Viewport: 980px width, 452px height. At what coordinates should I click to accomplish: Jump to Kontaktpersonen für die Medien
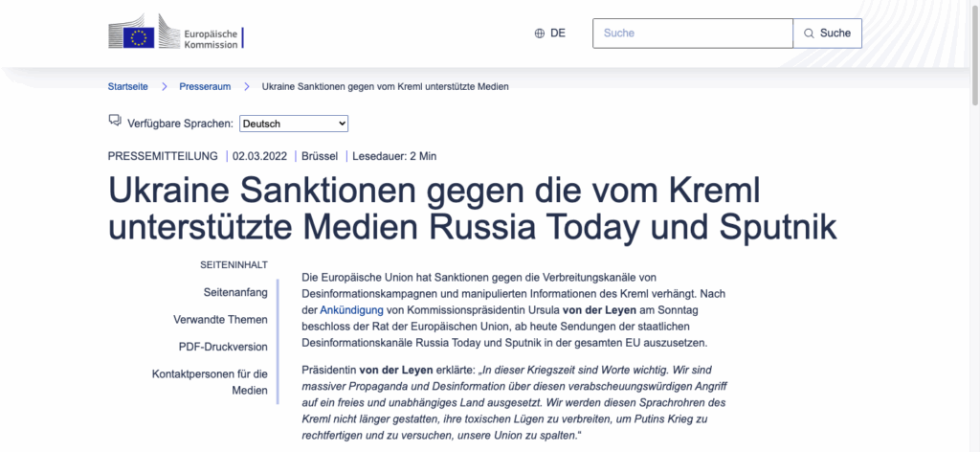pyautogui.click(x=210, y=383)
